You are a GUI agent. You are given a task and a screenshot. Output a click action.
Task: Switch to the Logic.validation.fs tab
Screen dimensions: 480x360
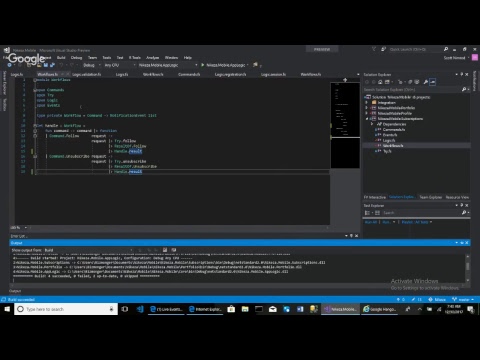(87, 74)
